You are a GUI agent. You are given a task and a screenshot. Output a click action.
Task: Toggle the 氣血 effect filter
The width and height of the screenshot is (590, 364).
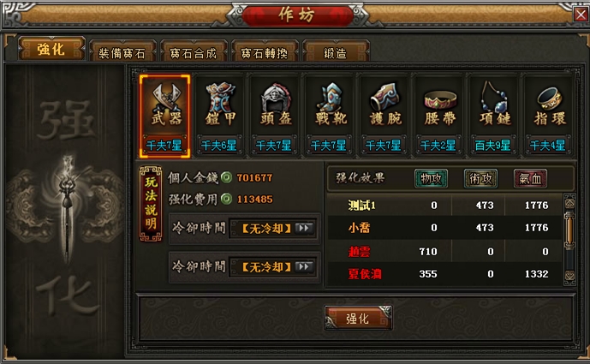click(531, 178)
